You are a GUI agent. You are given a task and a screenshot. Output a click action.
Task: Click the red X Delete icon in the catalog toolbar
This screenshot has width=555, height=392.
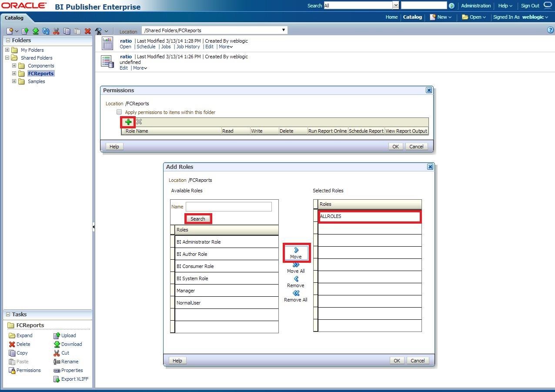[x=87, y=31]
